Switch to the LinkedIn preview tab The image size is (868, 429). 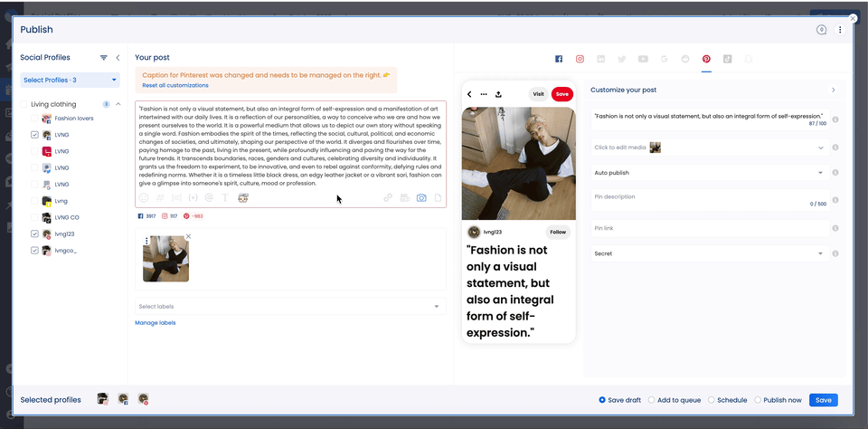(600, 59)
